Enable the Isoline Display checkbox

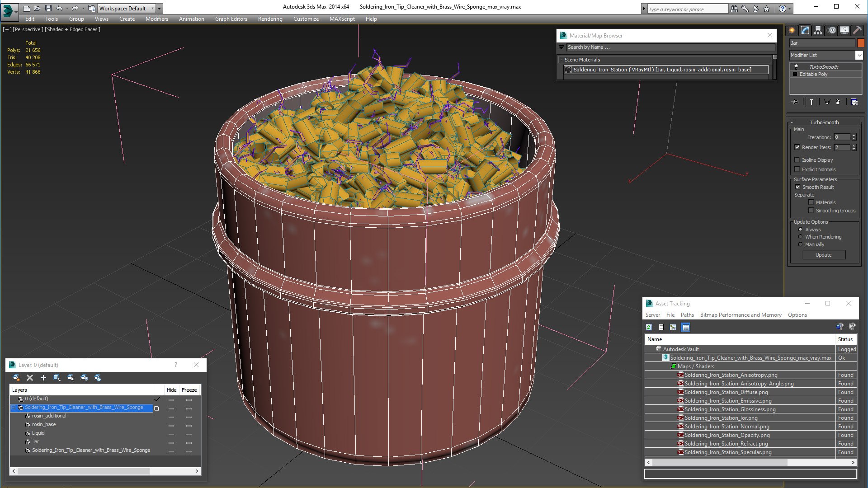[797, 160]
